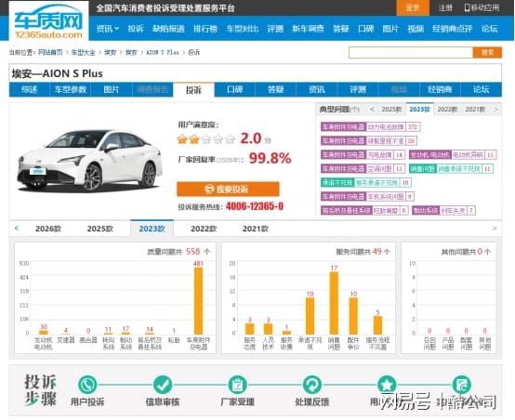This screenshot has height=420, width=515.
Task: Open 排行榜 in the top navigation
Action: (x=205, y=29)
